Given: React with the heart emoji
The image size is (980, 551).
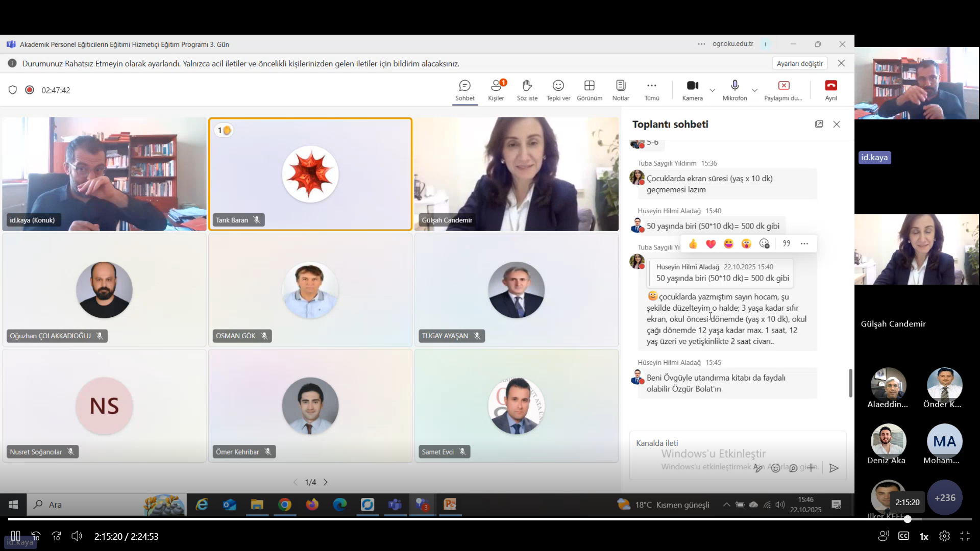Looking at the screenshot, I should click(710, 244).
